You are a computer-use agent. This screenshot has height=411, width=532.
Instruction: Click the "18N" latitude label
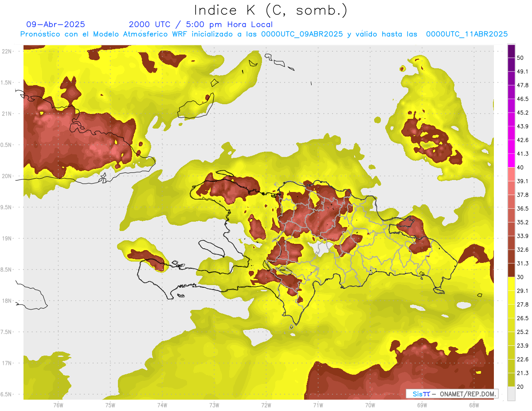pos(7,301)
